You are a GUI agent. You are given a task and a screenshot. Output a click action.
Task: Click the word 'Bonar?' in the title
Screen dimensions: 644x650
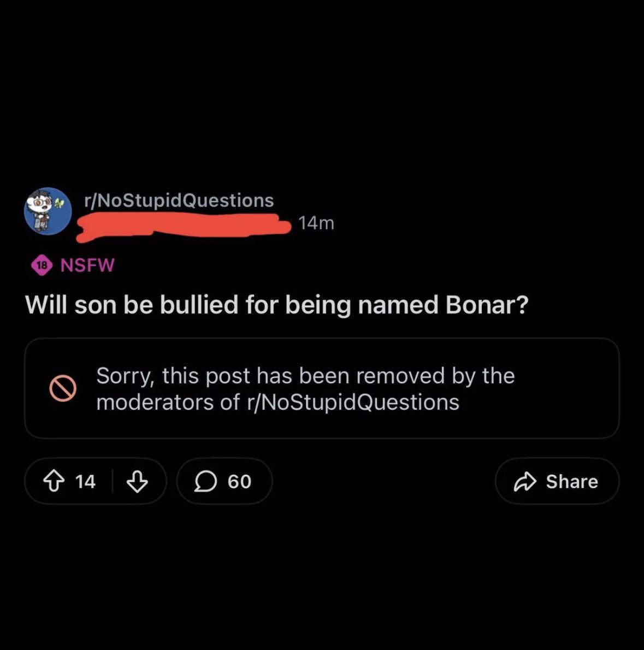[487, 304]
